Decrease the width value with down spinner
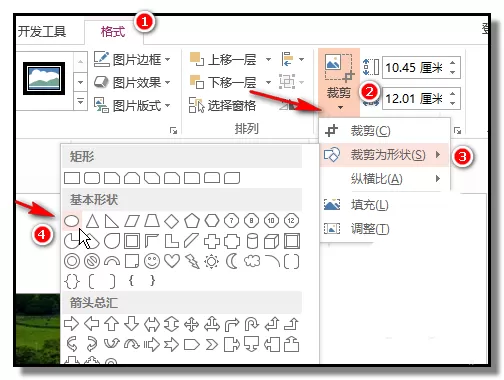The height and width of the screenshot is (380, 504). (x=452, y=103)
